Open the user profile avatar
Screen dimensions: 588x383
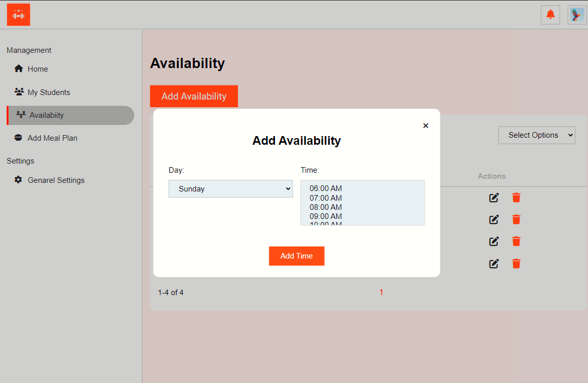577,15
